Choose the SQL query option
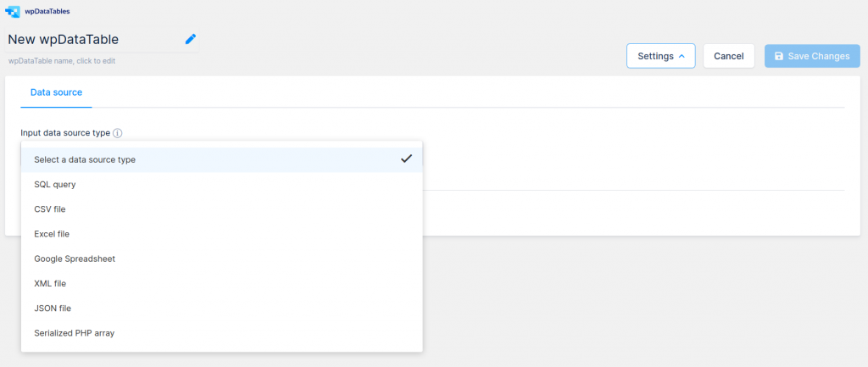 point(55,184)
